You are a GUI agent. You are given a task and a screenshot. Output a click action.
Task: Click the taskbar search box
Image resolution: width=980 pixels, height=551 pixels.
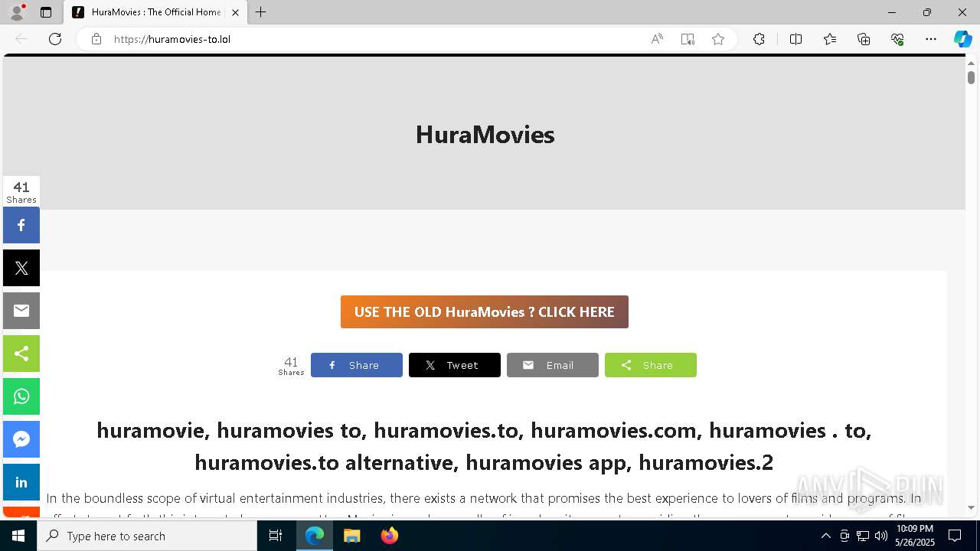[x=147, y=536]
